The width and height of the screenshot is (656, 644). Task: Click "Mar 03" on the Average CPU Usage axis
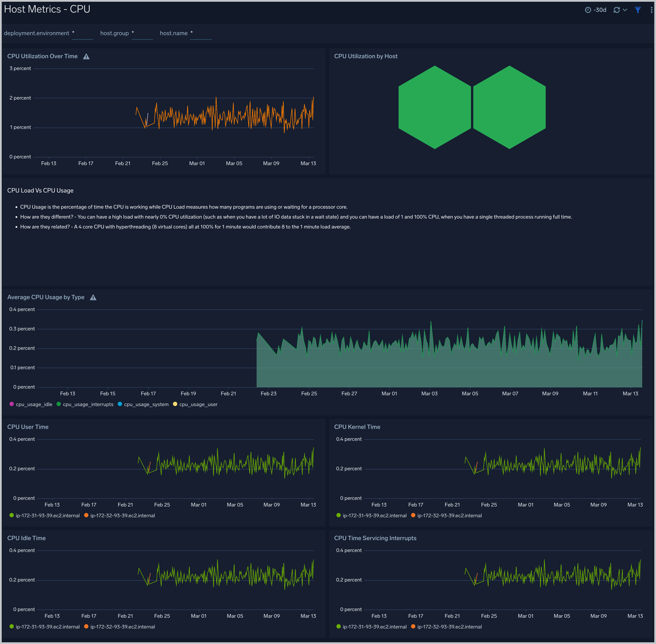[429, 393]
